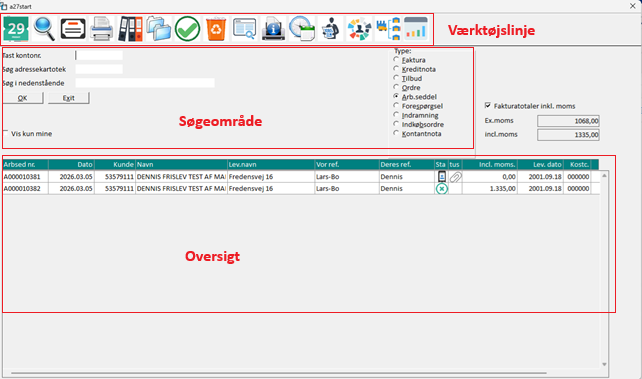
Task: Click the OK button
Action: 23,98
